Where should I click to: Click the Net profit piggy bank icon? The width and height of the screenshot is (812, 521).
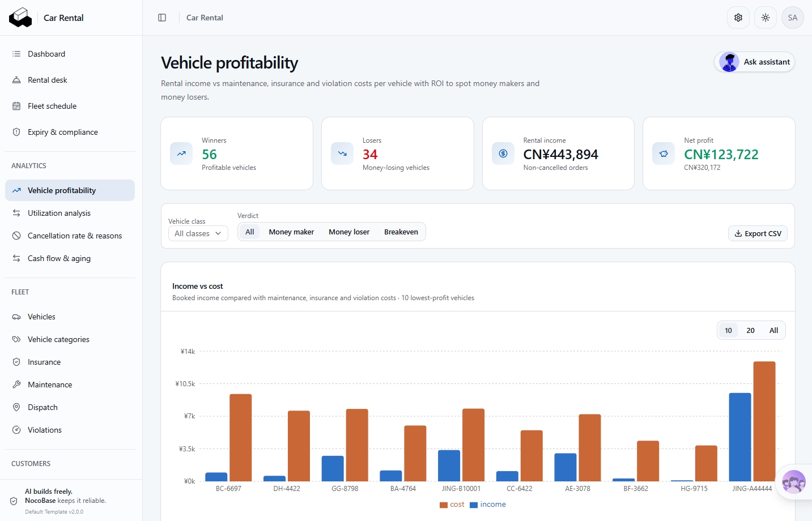click(x=664, y=153)
